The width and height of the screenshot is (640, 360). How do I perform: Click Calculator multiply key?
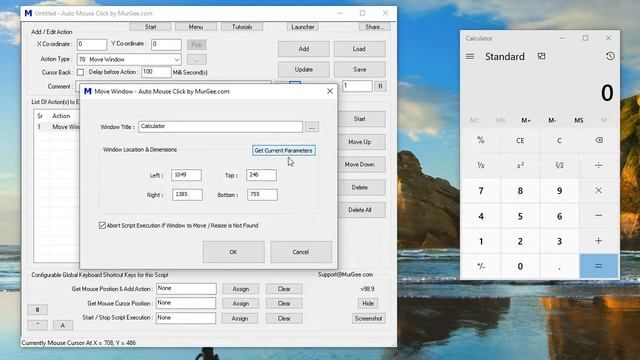pos(599,191)
